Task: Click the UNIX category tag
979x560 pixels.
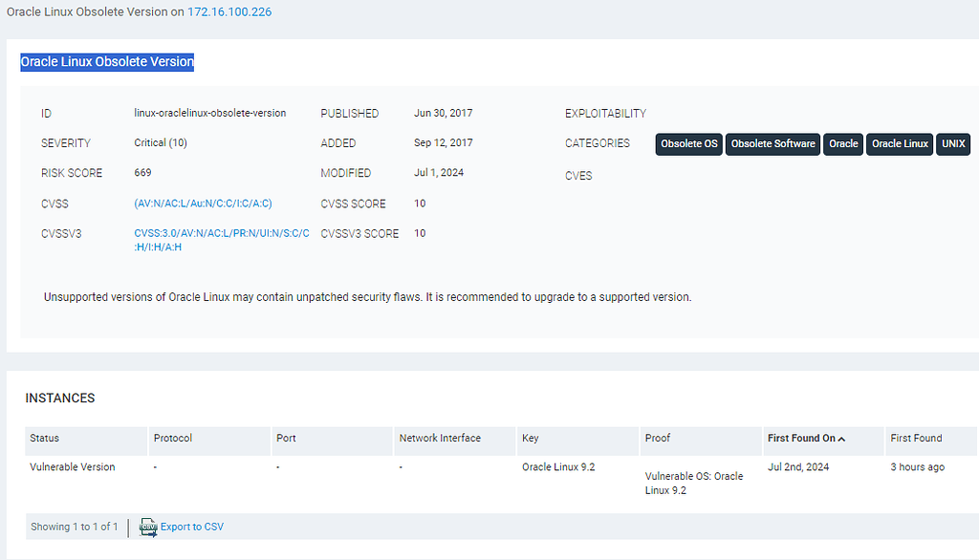Action: (x=953, y=144)
